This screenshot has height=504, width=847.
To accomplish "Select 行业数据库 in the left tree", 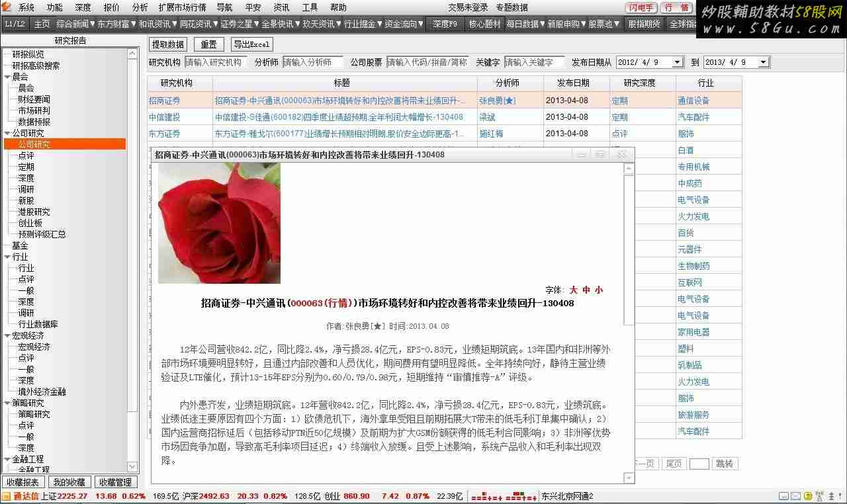I will [x=38, y=324].
